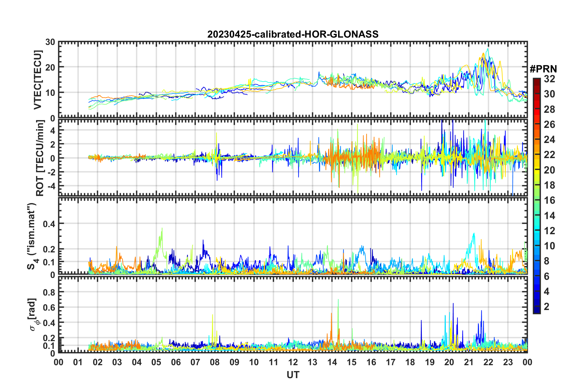Image resolution: width=586 pixels, height=392 pixels.
Task: Click VTEC y-axis tick label 30
Action: (x=50, y=42)
